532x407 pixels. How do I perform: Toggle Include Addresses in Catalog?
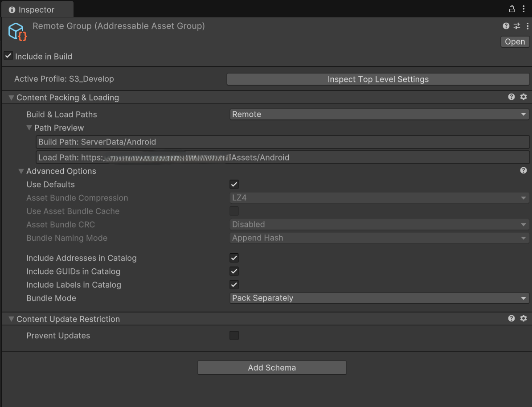click(x=234, y=258)
